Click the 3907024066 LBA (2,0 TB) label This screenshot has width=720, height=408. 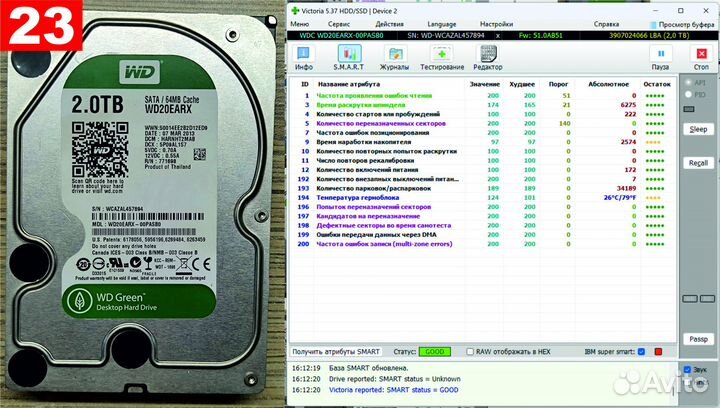[649, 35]
